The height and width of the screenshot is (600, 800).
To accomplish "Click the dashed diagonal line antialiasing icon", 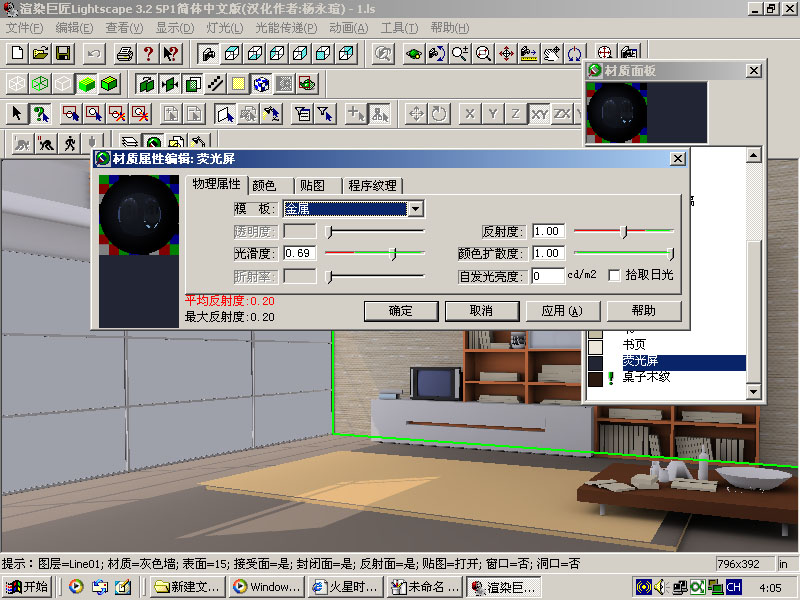I will pyautogui.click(x=215, y=84).
